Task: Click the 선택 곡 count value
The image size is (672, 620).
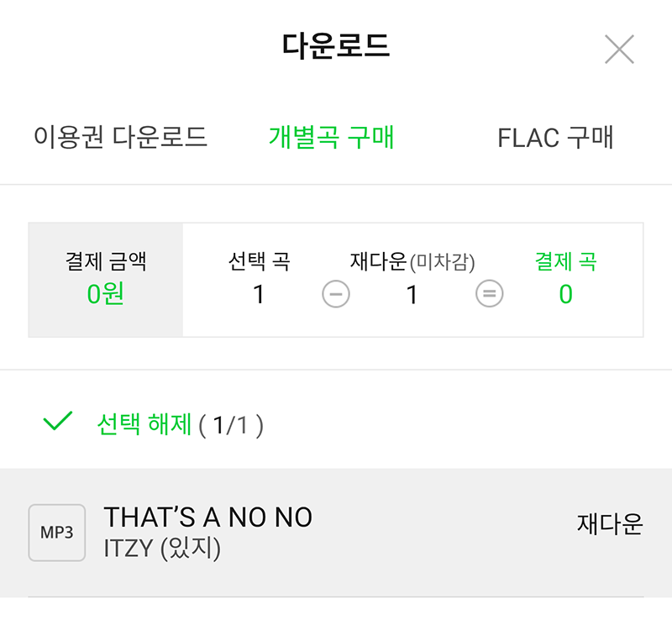Action: [259, 295]
